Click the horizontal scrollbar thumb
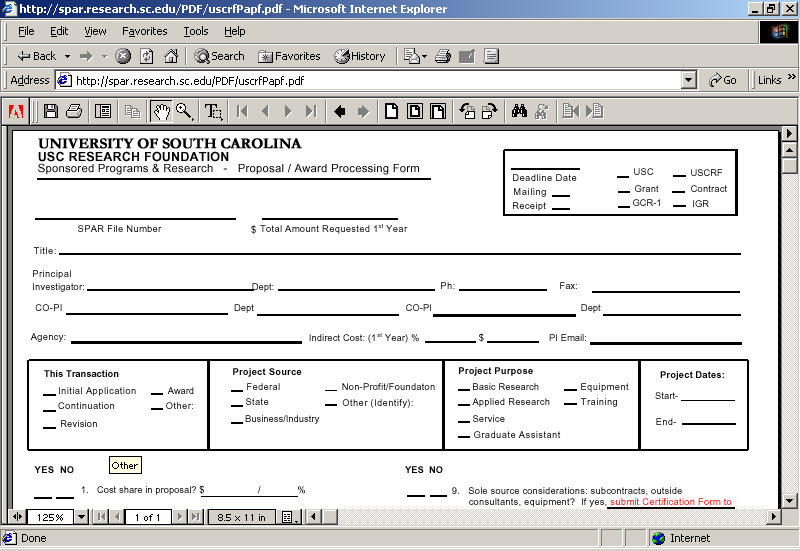 pos(330,517)
